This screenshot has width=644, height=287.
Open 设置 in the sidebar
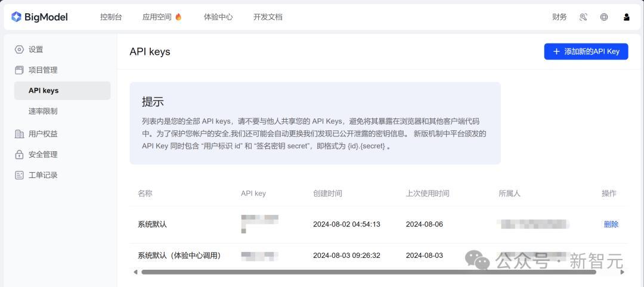[36, 49]
